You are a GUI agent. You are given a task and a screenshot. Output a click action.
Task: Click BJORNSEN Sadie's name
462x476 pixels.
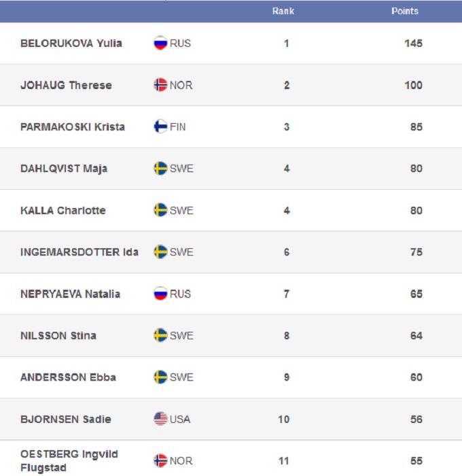click(66, 419)
